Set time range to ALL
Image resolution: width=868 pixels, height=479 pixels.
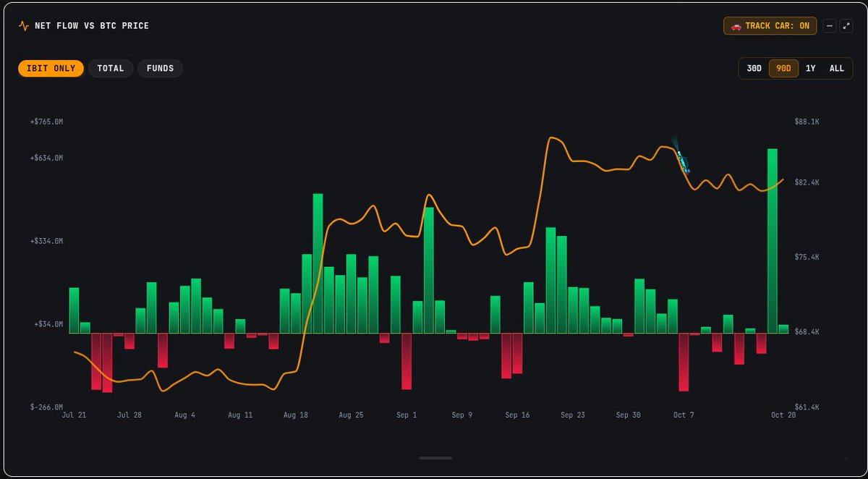[837, 69]
